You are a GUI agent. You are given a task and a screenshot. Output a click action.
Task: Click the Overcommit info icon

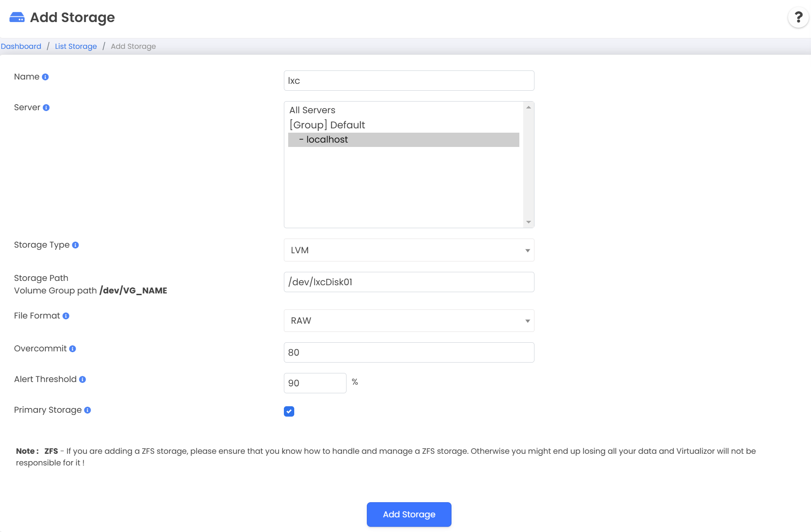(x=73, y=349)
